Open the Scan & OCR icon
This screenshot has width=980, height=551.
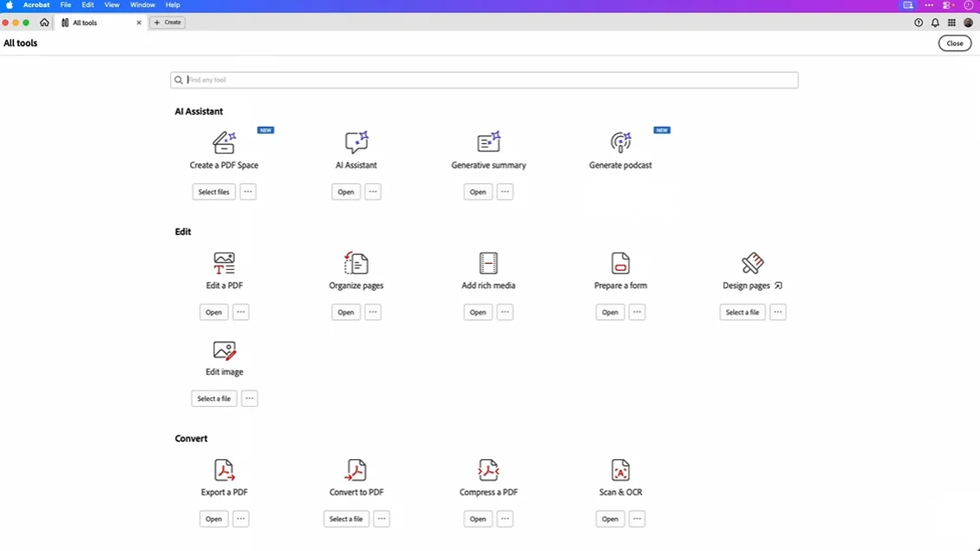[x=621, y=470]
